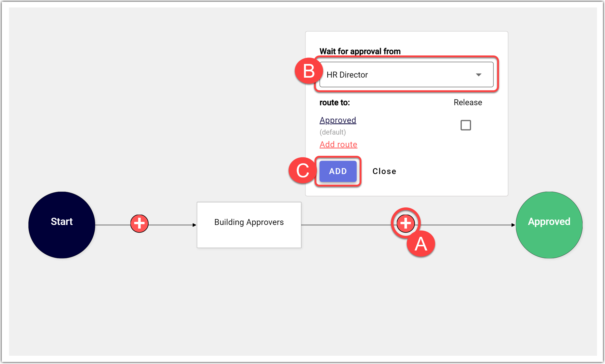Enable the Release checkbox

[x=466, y=125]
